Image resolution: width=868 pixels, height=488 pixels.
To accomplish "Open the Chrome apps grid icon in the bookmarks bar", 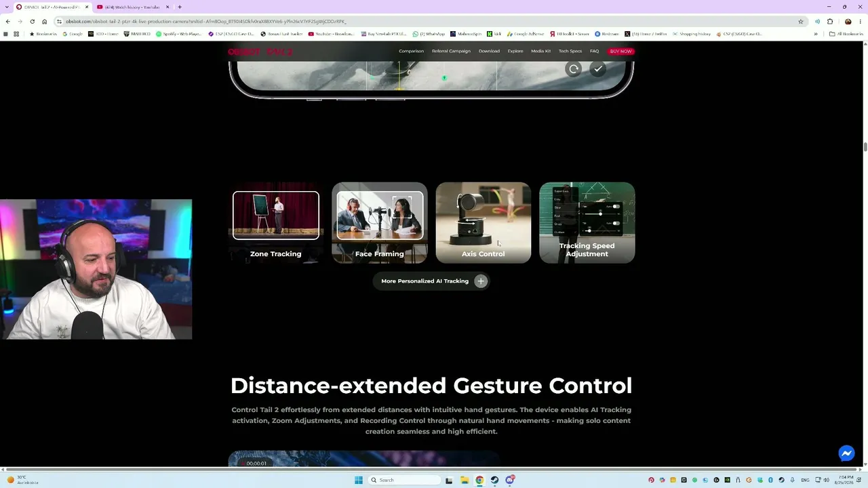I will tap(16, 34).
